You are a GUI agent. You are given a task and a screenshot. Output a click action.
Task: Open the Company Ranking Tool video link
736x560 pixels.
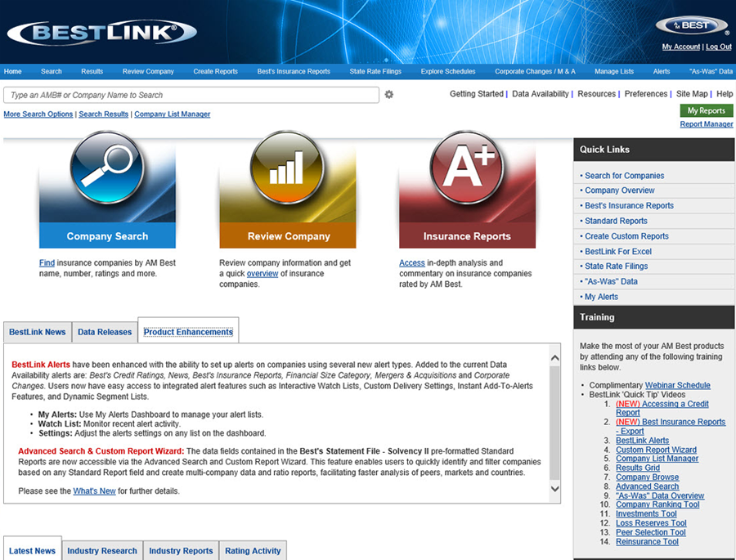point(657,504)
